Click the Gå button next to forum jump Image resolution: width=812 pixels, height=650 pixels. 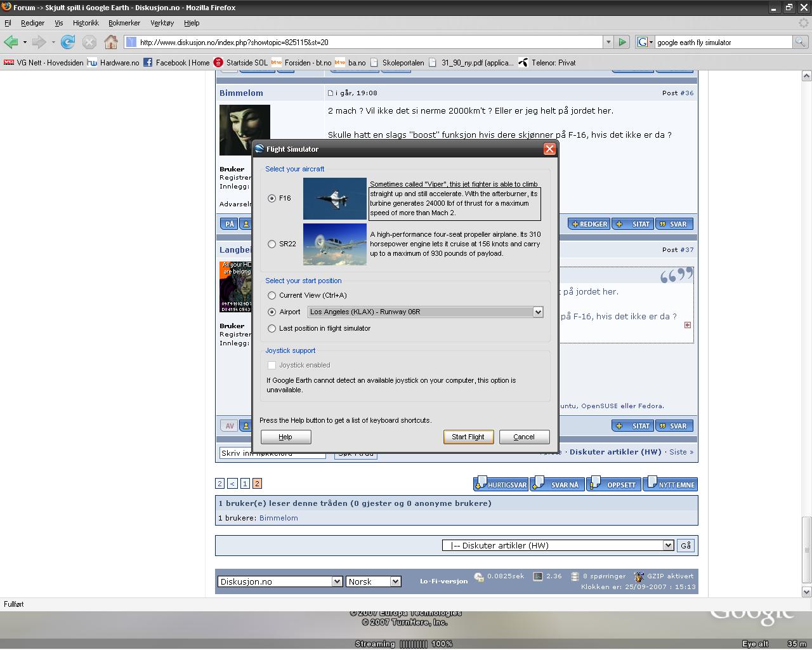(686, 545)
